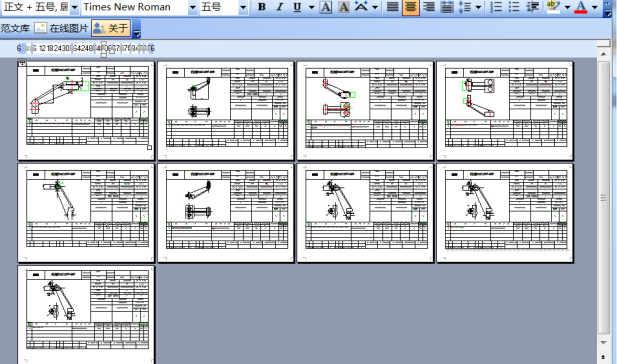Toggle bold formatting
617x364 pixels.
261,7
